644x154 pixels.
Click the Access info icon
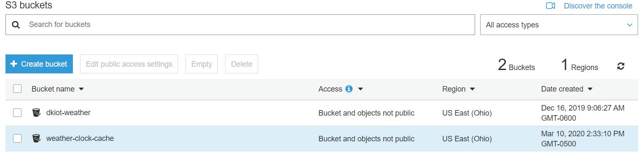coord(349,89)
